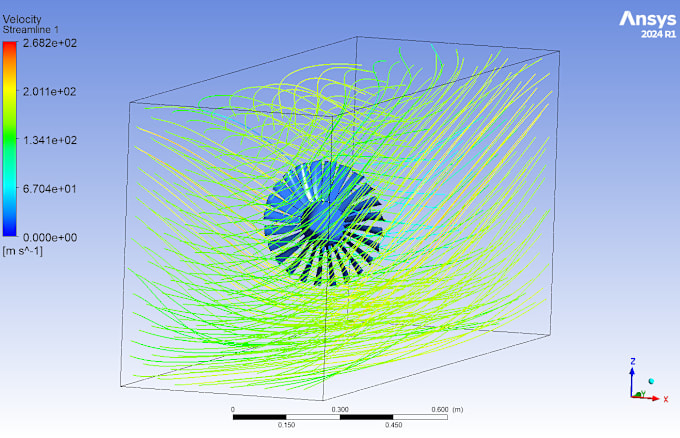The width and height of the screenshot is (680, 438).
Task: Click the blue turbine rotor in viewport
Action: (324, 222)
